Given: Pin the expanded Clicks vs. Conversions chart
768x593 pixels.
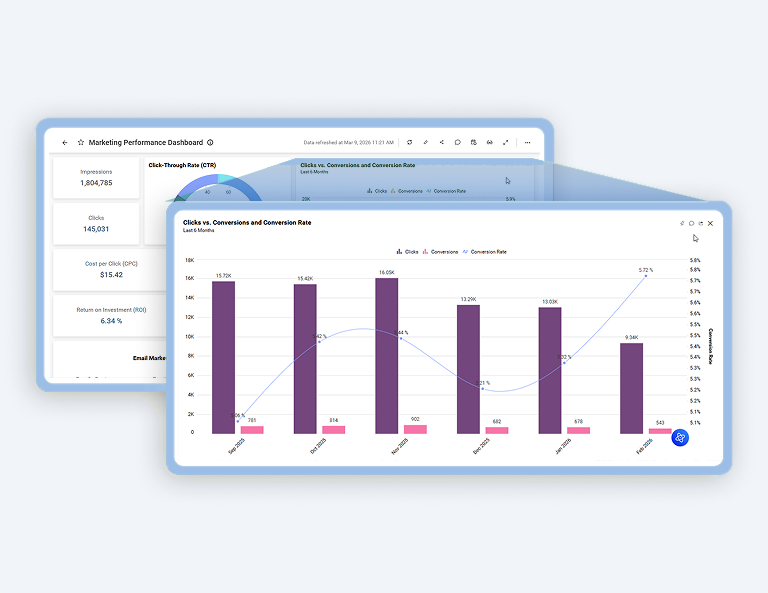Looking at the screenshot, I should [682, 223].
